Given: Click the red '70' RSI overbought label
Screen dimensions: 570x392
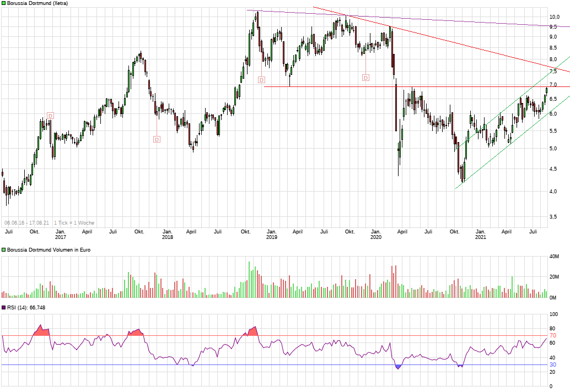Looking at the screenshot, I should pos(552,335).
